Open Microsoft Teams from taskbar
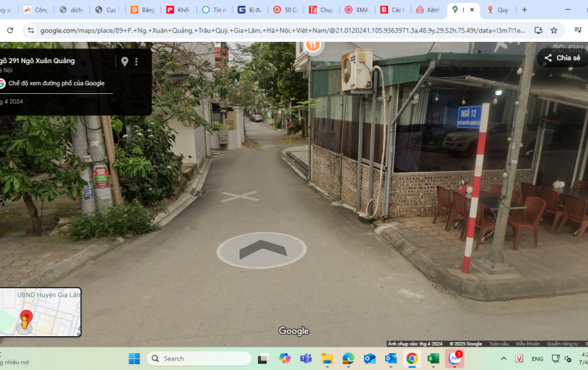588x370 pixels. (306, 358)
